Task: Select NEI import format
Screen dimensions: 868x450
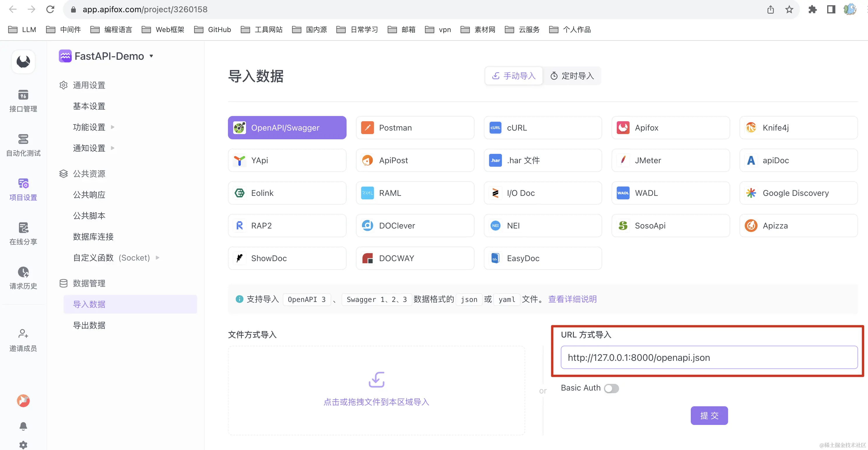Action: tap(543, 226)
